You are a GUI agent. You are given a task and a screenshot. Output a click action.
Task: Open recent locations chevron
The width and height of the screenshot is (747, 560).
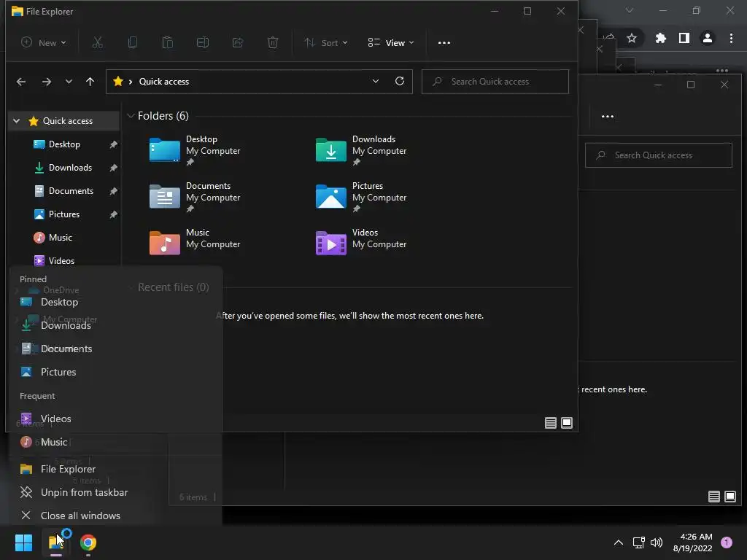(x=69, y=82)
